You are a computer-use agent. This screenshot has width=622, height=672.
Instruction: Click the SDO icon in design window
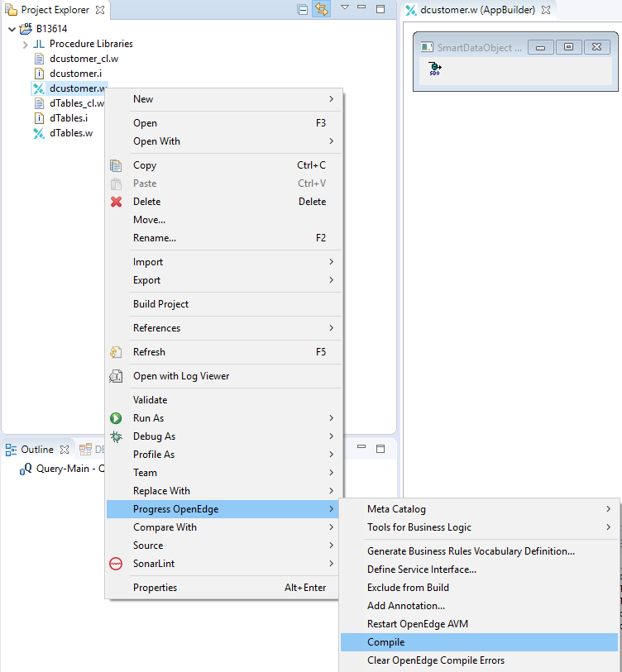(435, 69)
